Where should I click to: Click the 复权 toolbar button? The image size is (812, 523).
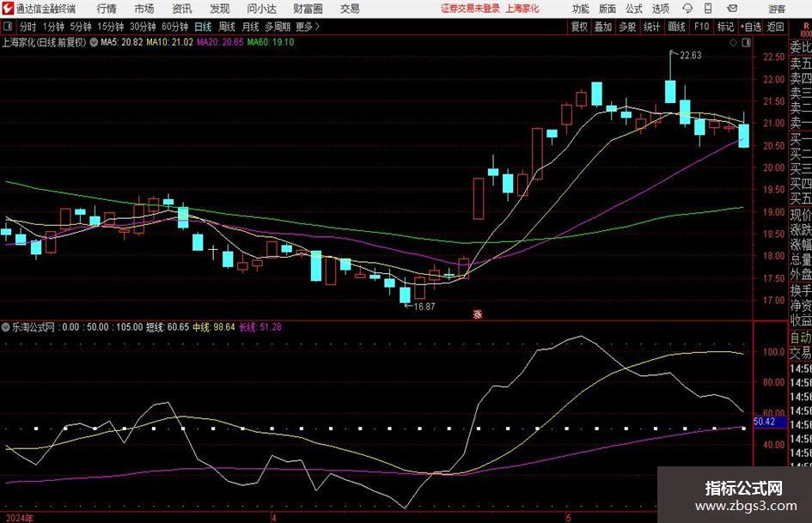[579, 27]
